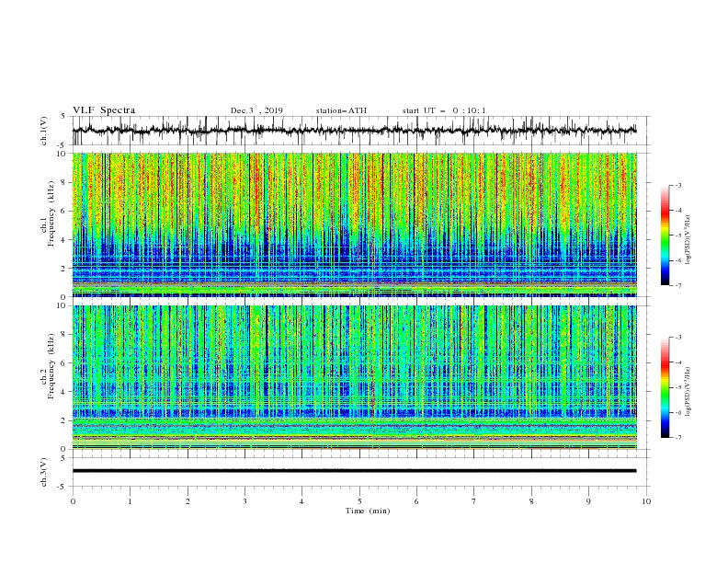
Task: Click the ch.1 colorbar "-3" tick label
Action: pyautogui.click(x=678, y=185)
